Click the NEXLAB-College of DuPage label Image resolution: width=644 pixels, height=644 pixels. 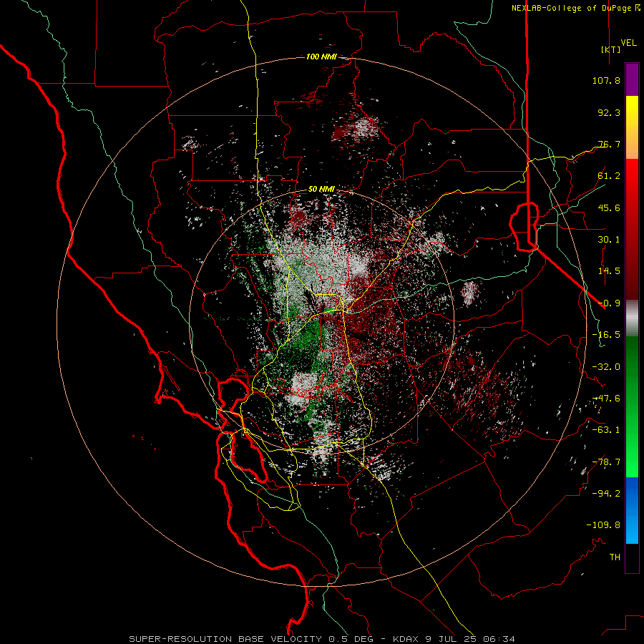click(x=575, y=8)
